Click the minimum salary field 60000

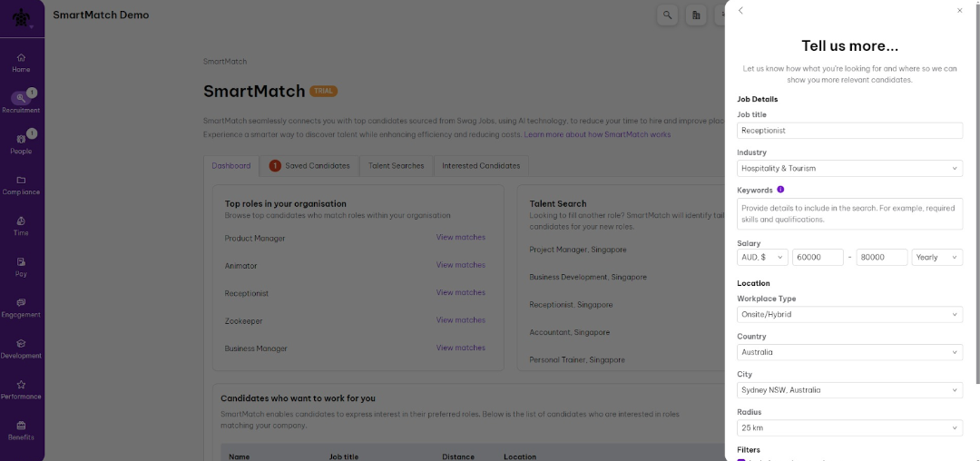click(818, 258)
